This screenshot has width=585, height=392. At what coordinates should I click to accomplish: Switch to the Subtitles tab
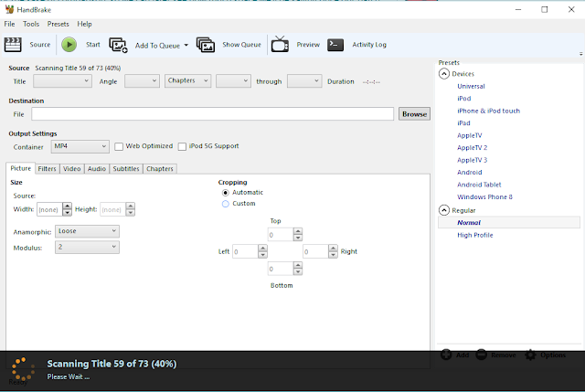pyautogui.click(x=126, y=169)
